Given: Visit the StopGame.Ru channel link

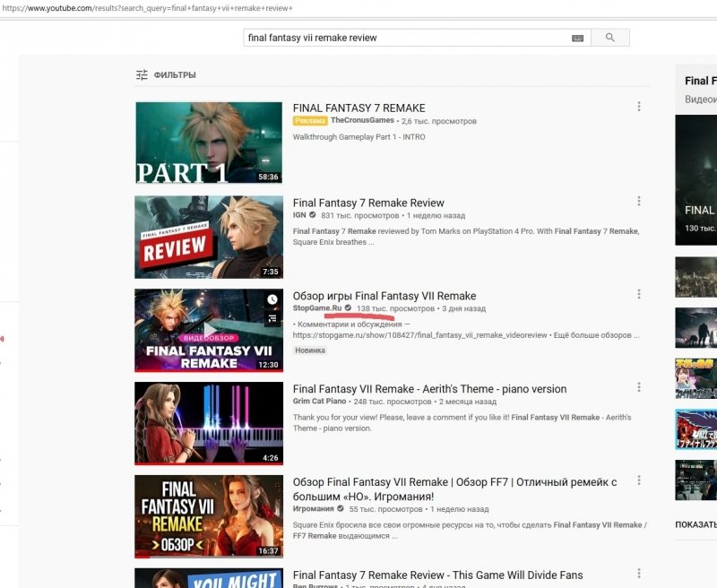Looking at the screenshot, I should [317, 308].
